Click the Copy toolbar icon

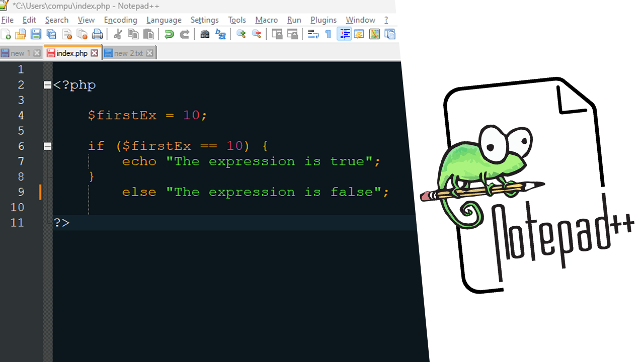(x=133, y=34)
